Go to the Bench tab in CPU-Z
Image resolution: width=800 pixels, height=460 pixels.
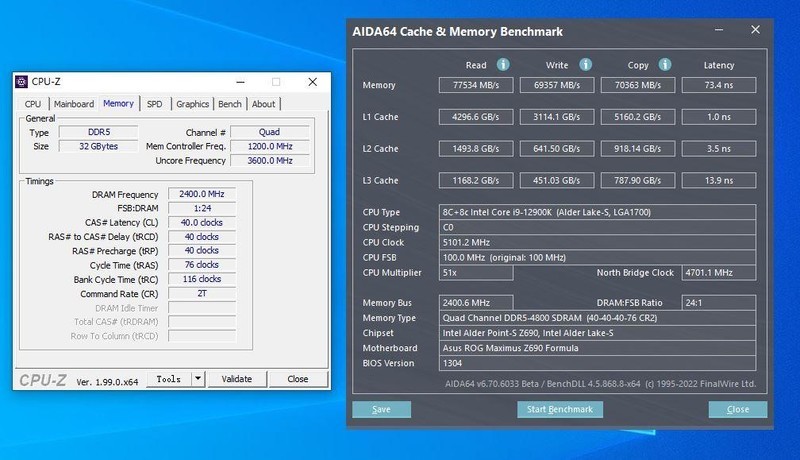pos(230,104)
